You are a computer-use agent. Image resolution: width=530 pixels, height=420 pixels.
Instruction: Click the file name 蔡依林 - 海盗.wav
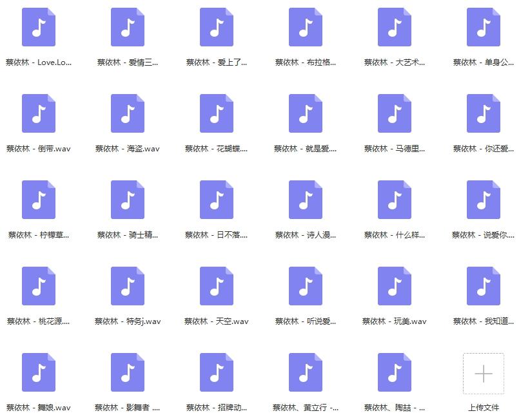tap(128, 149)
